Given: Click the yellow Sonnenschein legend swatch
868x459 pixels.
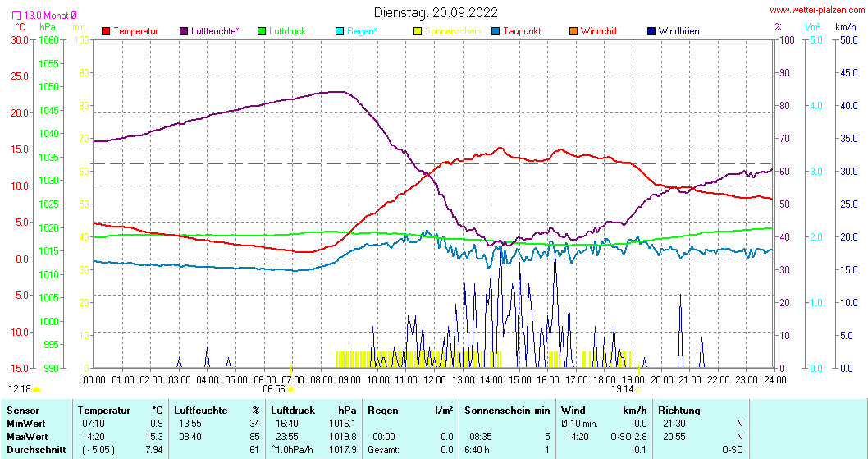Looking at the screenshot, I should tap(418, 31).
